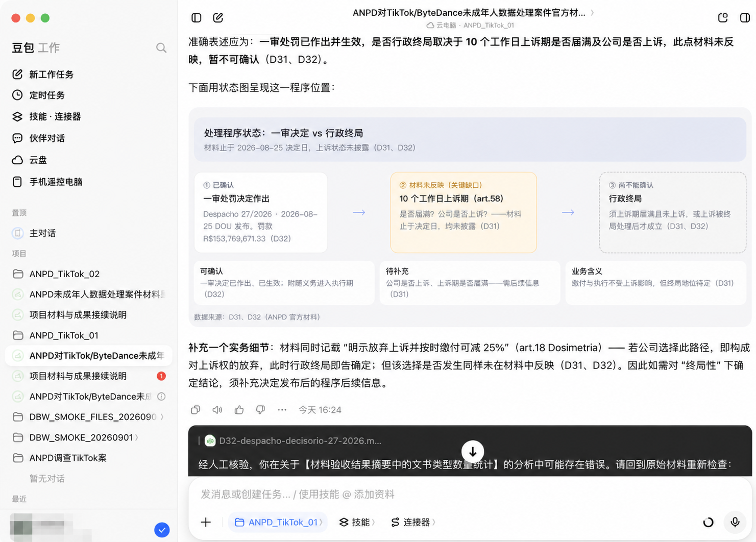The width and height of the screenshot is (756, 542).
Task: Open 项目材料与成果接续说明 with red badge
Action: click(x=88, y=376)
